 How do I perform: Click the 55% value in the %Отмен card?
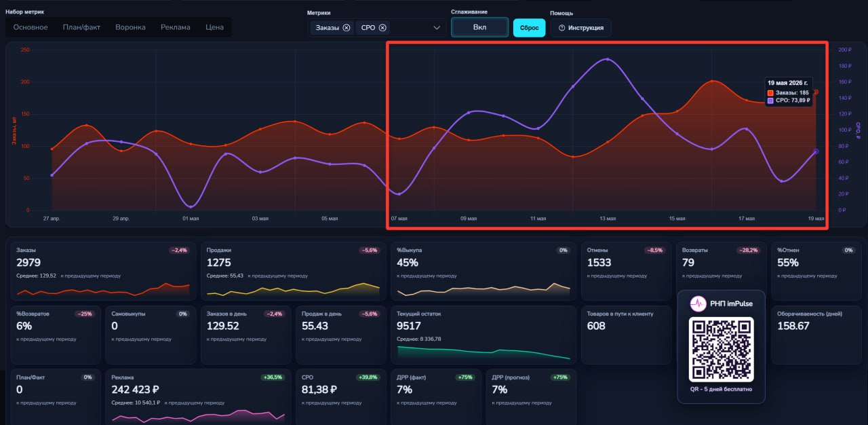[788, 263]
